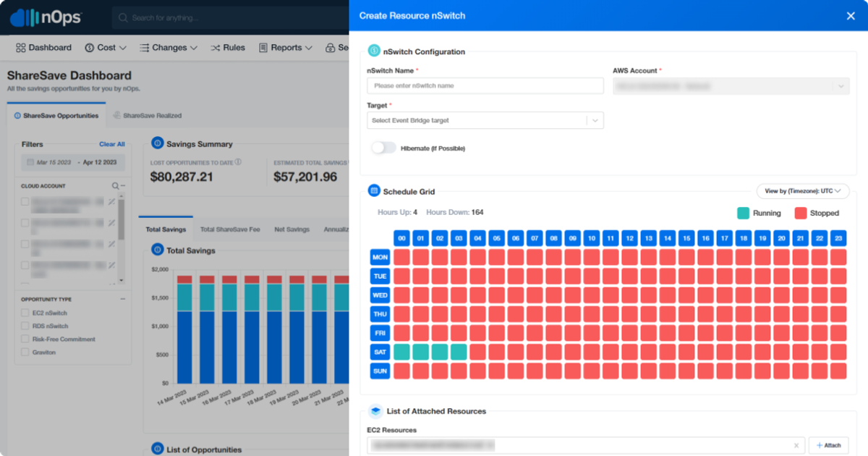Click the Reports icon in the navigation
The width and height of the screenshot is (868, 456).
[x=264, y=48]
